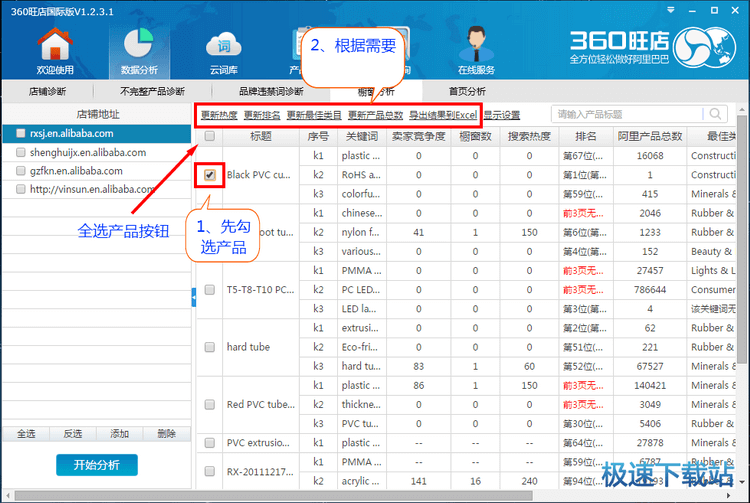Image resolution: width=750 pixels, height=503 pixels.
Task: Select the 67527 product total cell
Action: point(650,366)
